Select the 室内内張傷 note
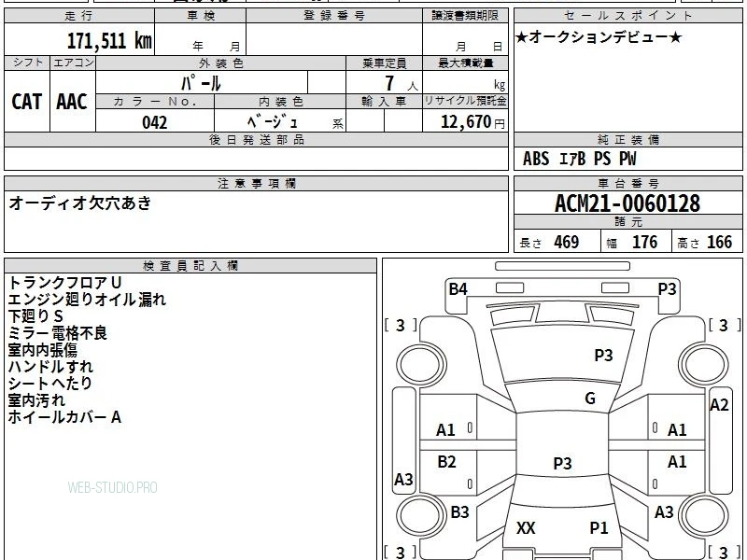 (42, 350)
